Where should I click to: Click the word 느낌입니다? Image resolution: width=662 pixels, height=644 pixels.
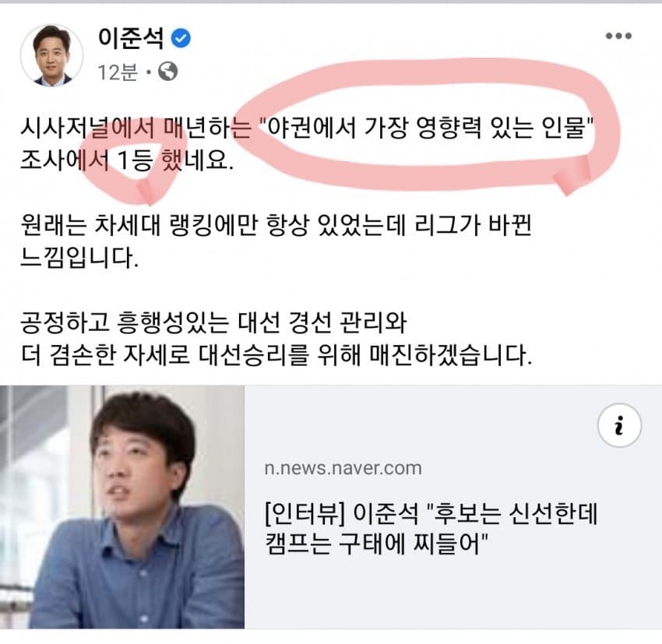[x=79, y=258]
